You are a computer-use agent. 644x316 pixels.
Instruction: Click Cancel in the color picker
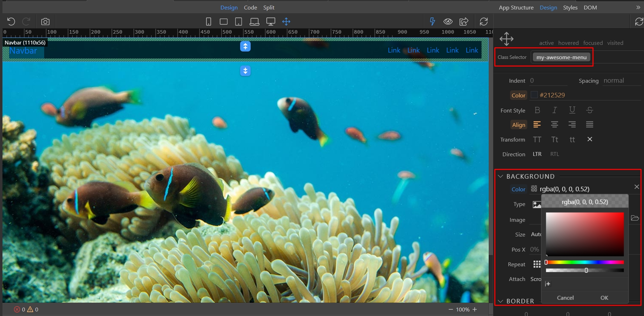pyautogui.click(x=565, y=298)
